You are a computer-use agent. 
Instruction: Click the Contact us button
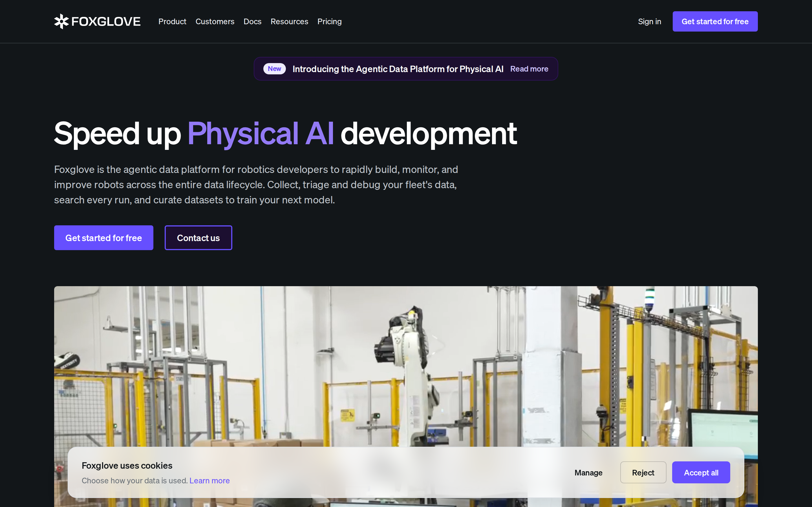tap(198, 238)
